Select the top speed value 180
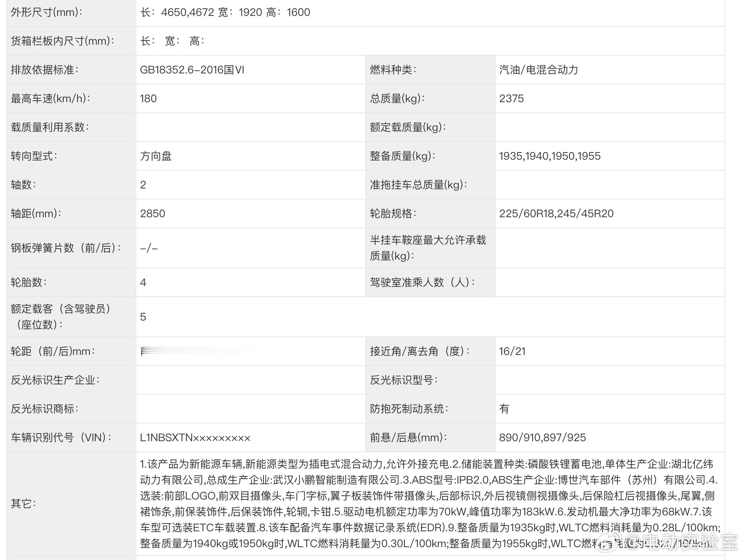Image resolution: width=745 pixels, height=560 pixels. click(148, 98)
